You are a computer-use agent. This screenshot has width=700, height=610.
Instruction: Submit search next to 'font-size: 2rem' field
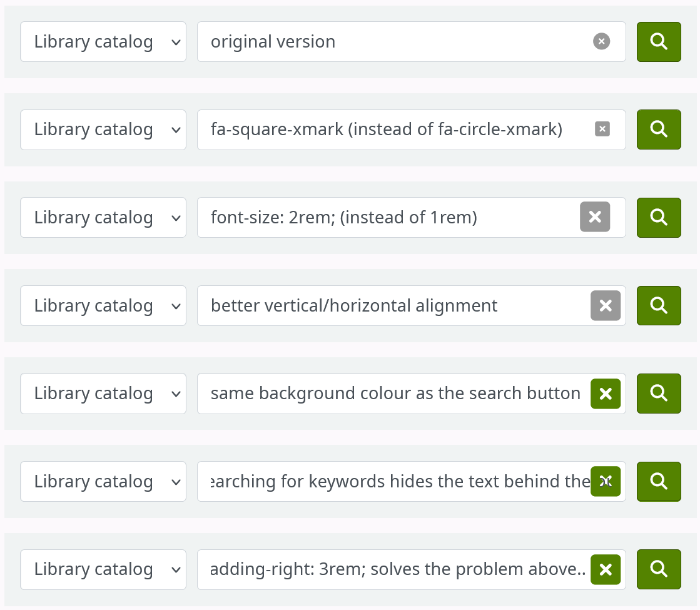[x=659, y=217]
